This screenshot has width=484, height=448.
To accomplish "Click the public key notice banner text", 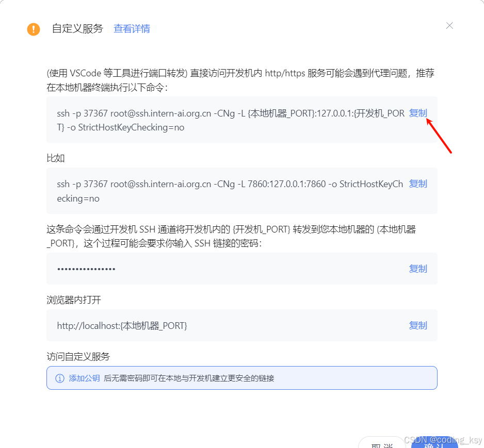I will pyautogui.click(x=189, y=378).
